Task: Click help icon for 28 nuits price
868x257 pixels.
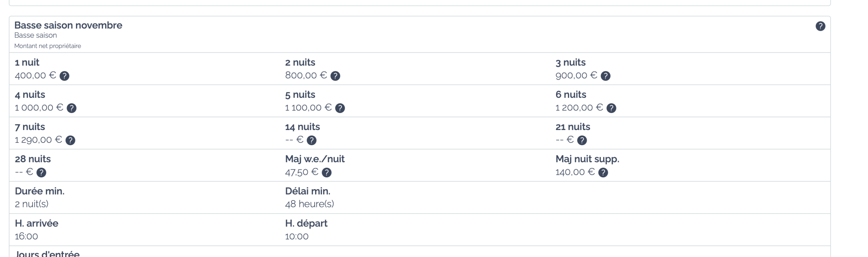Action: (x=41, y=172)
